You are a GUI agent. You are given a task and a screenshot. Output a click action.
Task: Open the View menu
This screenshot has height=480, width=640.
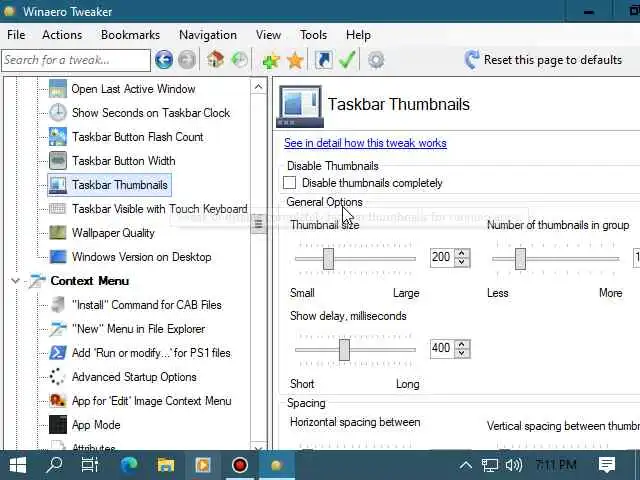click(269, 35)
